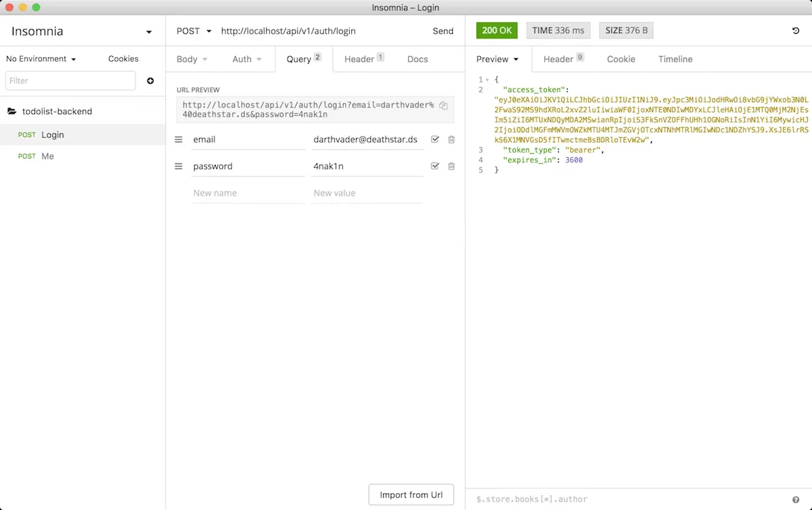Open the Auth type dropdown

[247, 59]
